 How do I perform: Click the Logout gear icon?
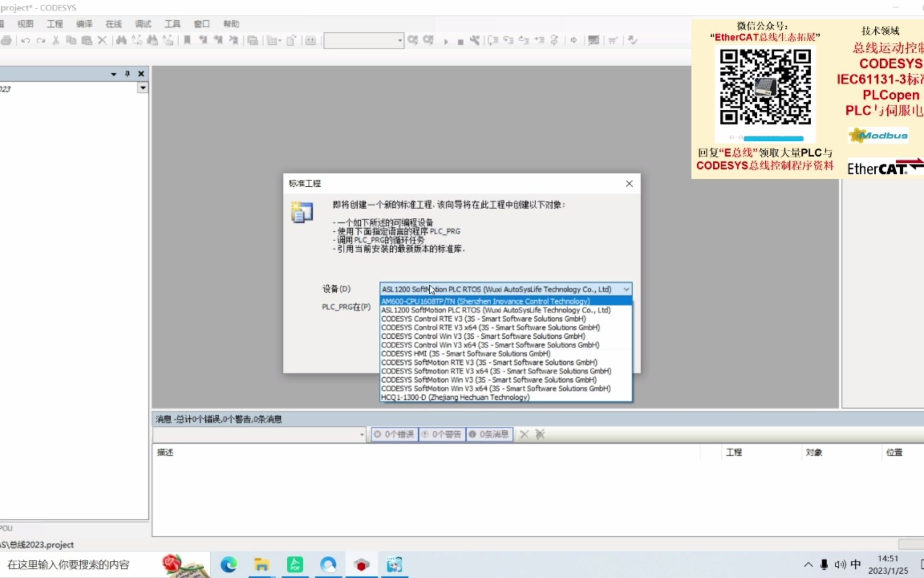coord(428,41)
